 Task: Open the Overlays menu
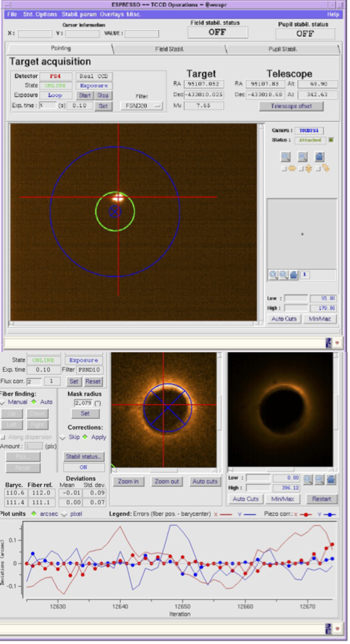(112, 14)
